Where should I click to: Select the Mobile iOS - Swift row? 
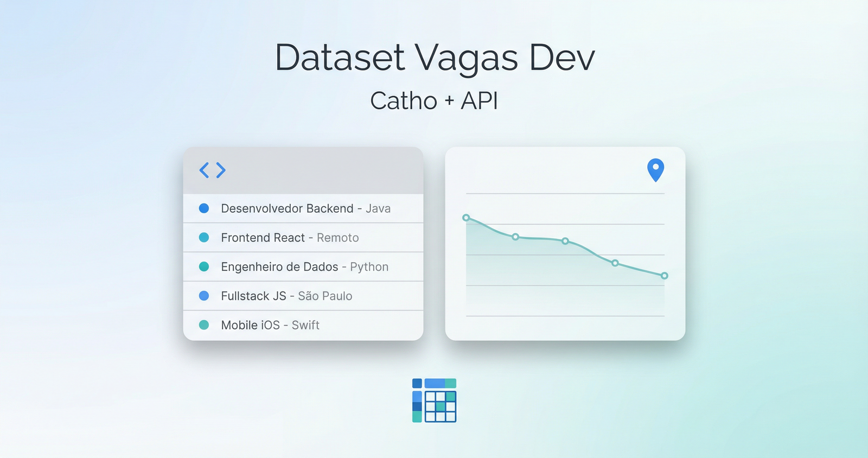tap(303, 325)
